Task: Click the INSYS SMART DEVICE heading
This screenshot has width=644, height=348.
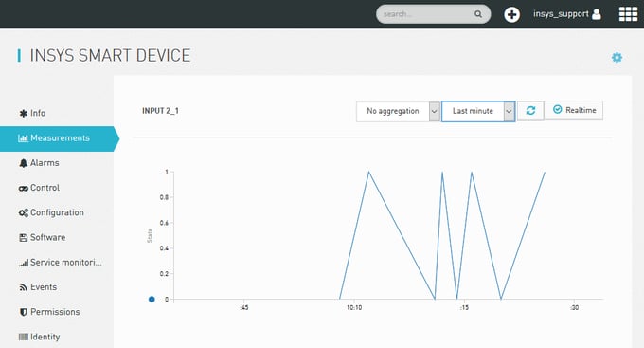Action: tap(110, 56)
